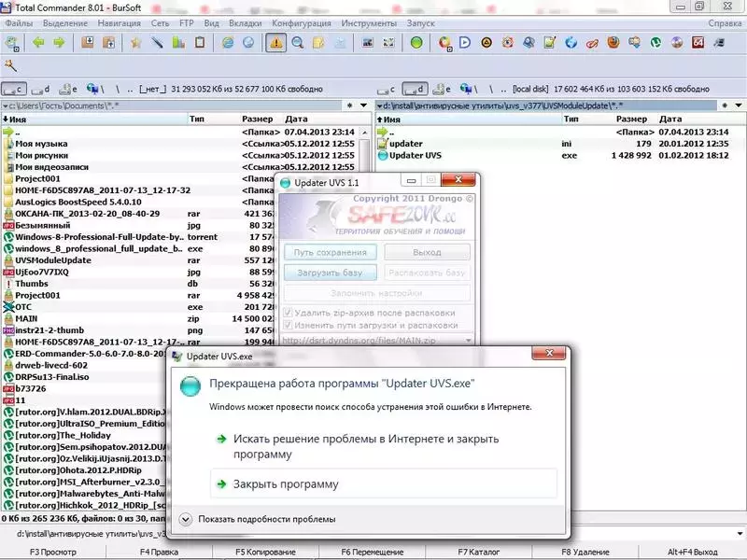
Task: Choose 'Закрыть программу' in the error dialog
Action: pos(384,484)
